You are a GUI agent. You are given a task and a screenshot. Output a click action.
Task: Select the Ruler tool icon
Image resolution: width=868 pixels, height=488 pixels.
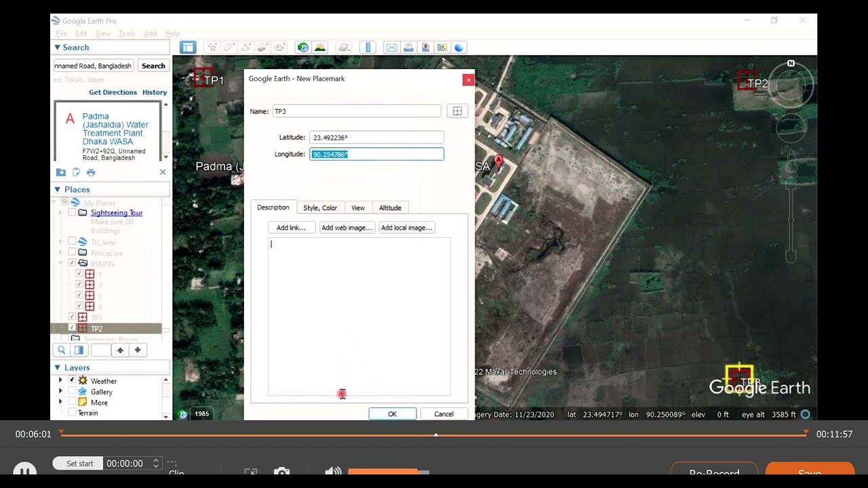368,47
